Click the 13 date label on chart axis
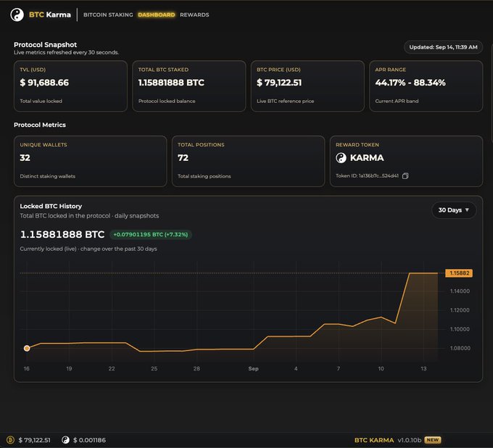The height and width of the screenshot is (448, 493). [423, 368]
